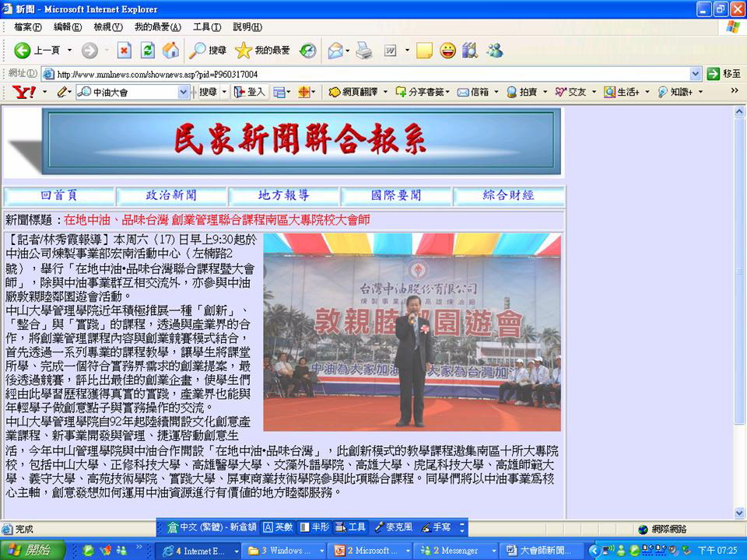Toggle IME 半形 half-width mode

click(x=314, y=527)
